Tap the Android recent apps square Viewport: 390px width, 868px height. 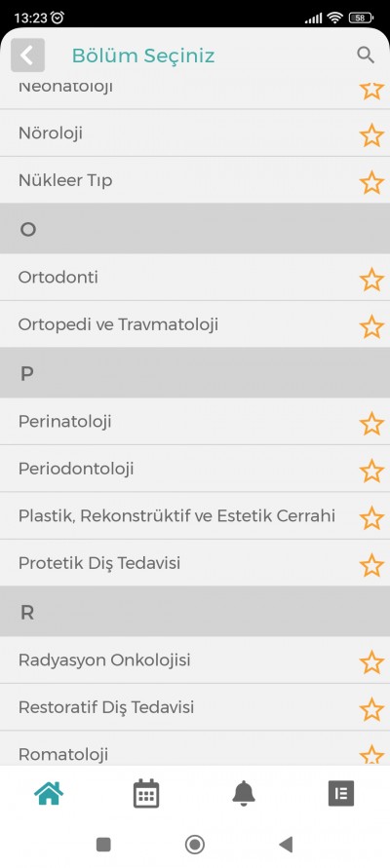(x=103, y=845)
